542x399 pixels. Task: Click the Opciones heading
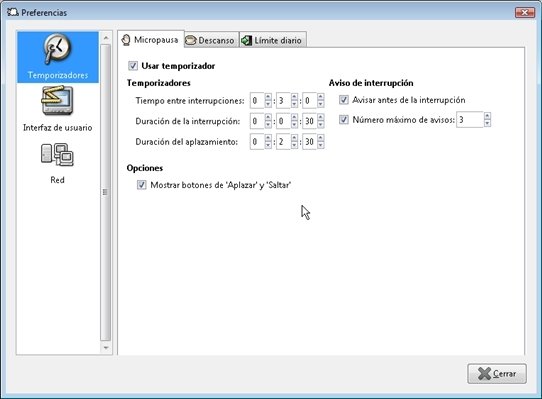coord(145,168)
